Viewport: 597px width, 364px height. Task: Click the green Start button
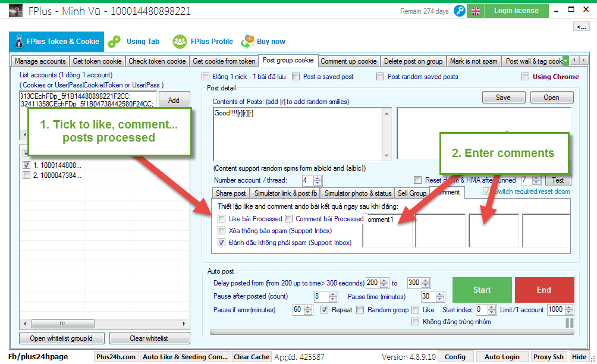pos(482,290)
